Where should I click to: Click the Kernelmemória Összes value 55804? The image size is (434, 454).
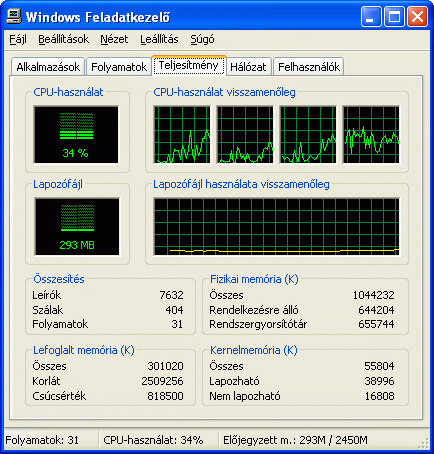click(x=379, y=366)
